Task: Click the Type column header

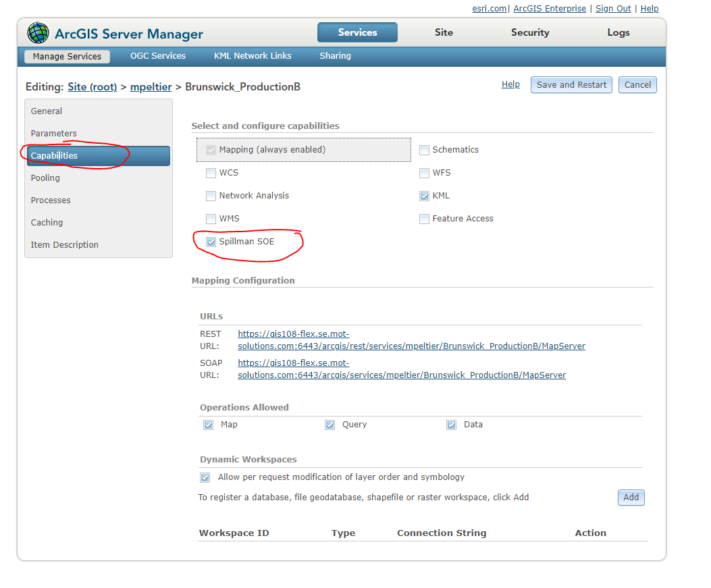Action: point(343,533)
